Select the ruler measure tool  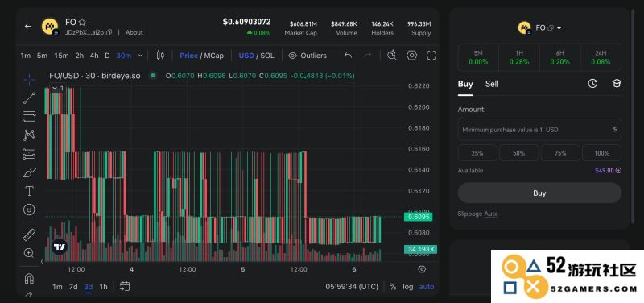29,235
